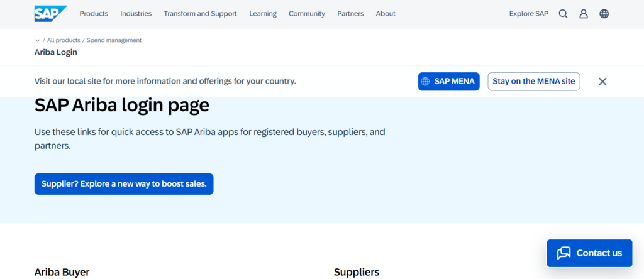Open the globe country selector icon
Screen dimensions: 644x279
pyautogui.click(x=604, y=14)
